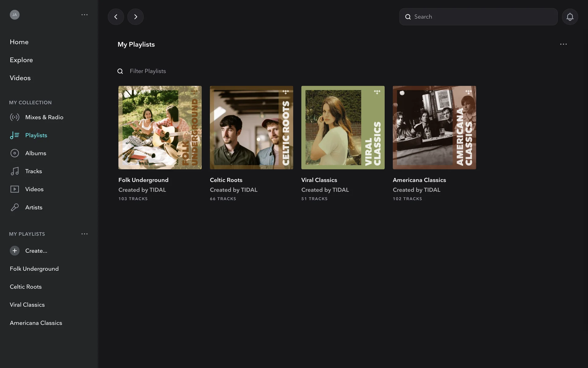588x368 pixels.
Task: Open the My Playlists page options menu
Action: (563, 44)
